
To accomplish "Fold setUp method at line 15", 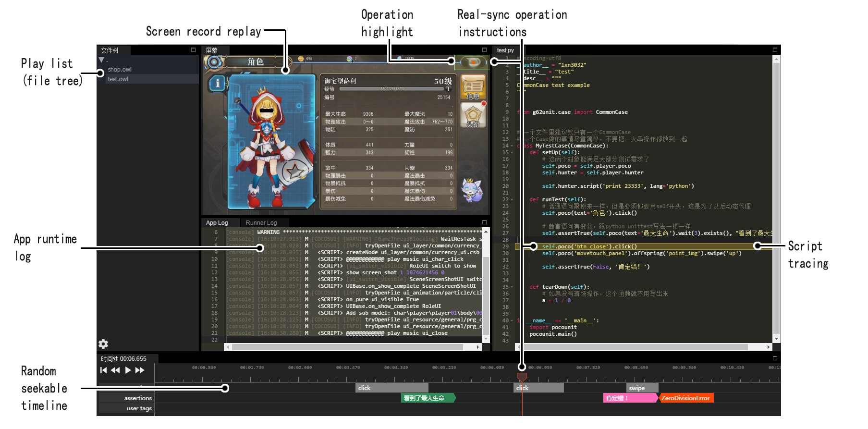I will click(x=512, y=152).
